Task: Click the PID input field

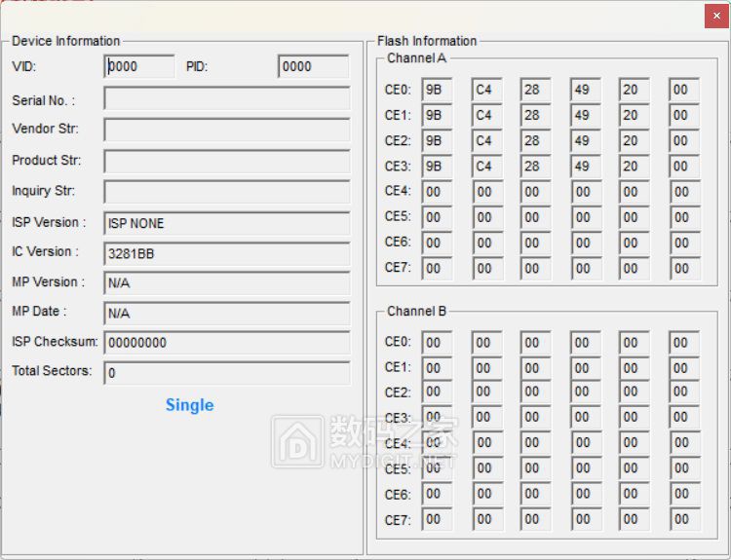Action: pyautogui.click(x=313, y=67)
